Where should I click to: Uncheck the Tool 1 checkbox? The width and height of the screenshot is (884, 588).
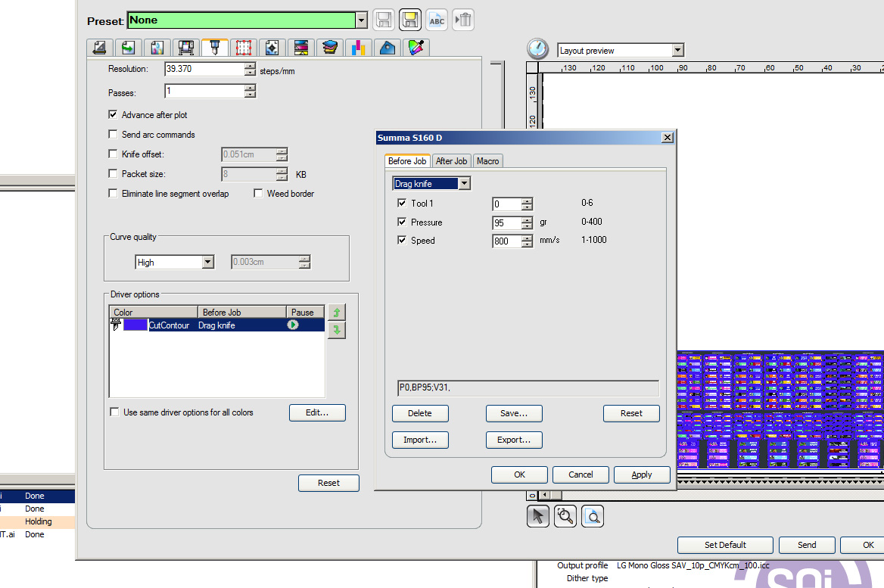(402, 203)
